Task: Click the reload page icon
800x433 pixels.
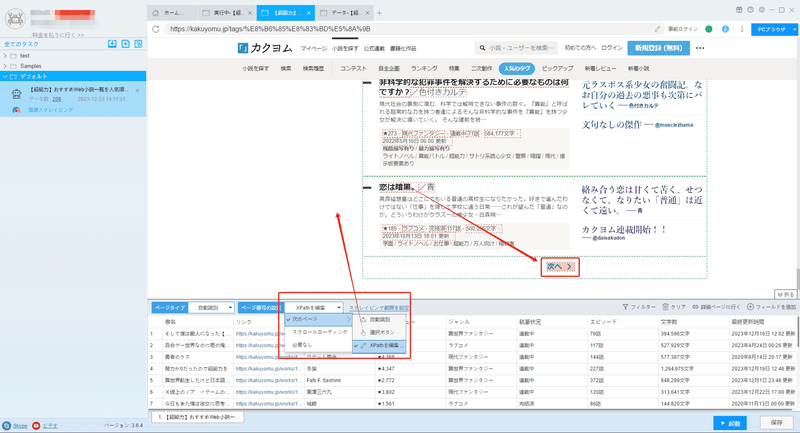Action: tap(156, 29)
